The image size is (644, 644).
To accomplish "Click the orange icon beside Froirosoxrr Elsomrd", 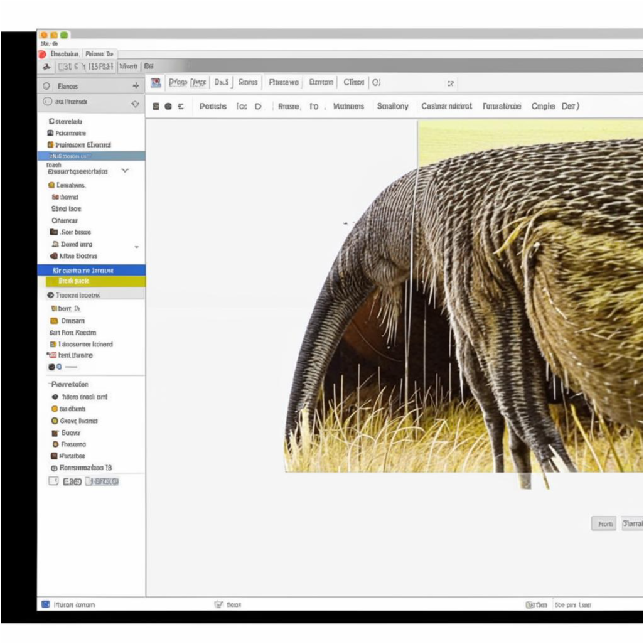I will (x=50, y=144).
